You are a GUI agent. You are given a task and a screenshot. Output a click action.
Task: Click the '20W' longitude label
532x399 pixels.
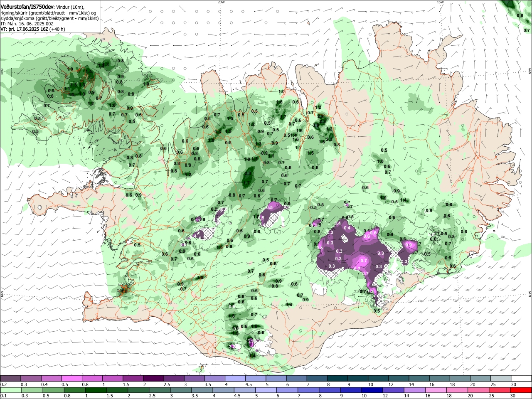tap(221, 2)
